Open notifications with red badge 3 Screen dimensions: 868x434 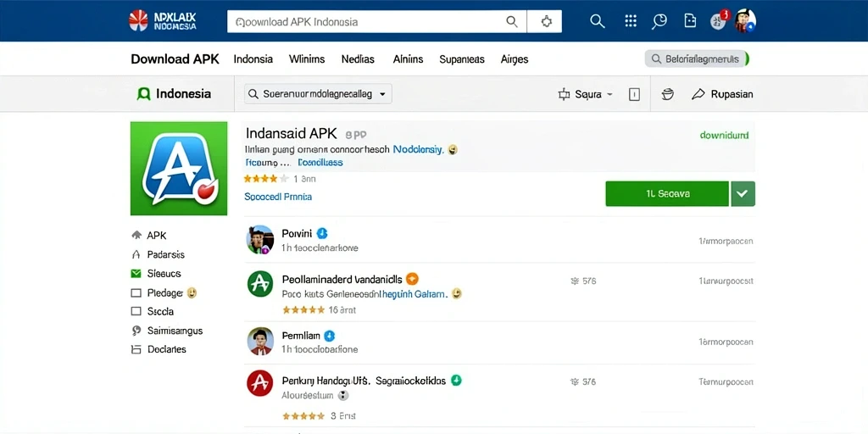[720, 20]
